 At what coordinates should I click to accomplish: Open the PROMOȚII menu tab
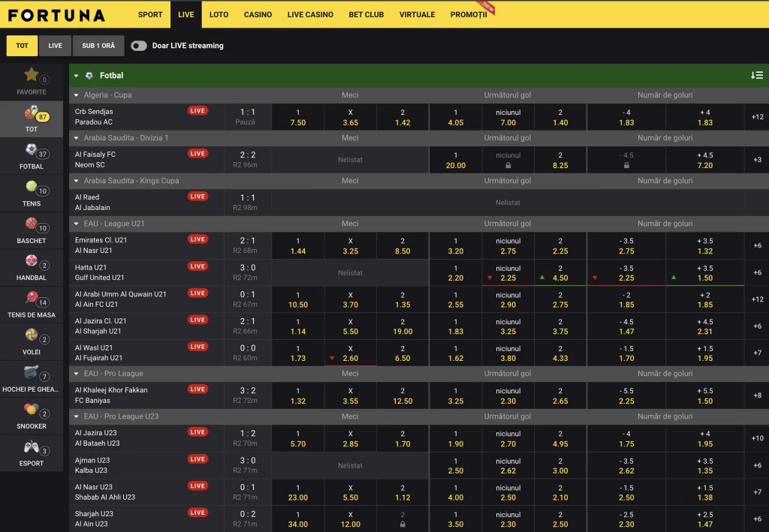click(469, 14)
